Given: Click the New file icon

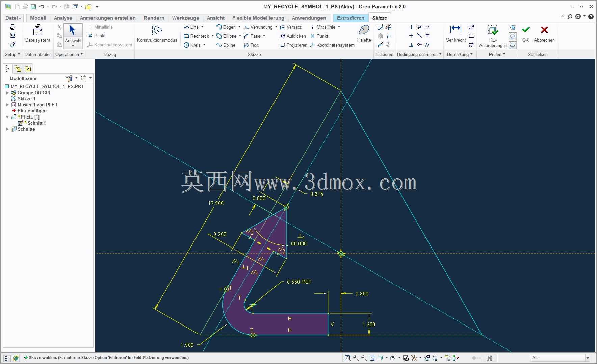Looking at the screenshot, I should tap(18, 7).
